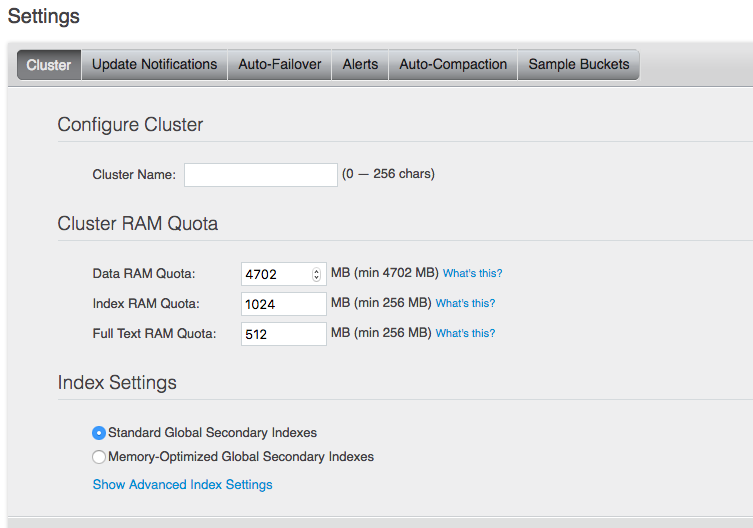Click the "Cluster Name:" label text
Viewport: 753px width, 528px height.
(134, 175)
